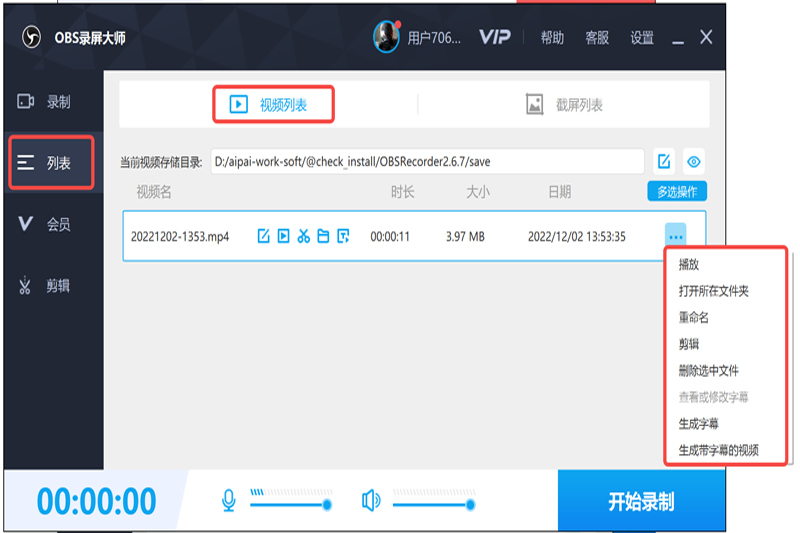
Task: Click the subtitle icon in the video row
Action: (x=343, y=237)
